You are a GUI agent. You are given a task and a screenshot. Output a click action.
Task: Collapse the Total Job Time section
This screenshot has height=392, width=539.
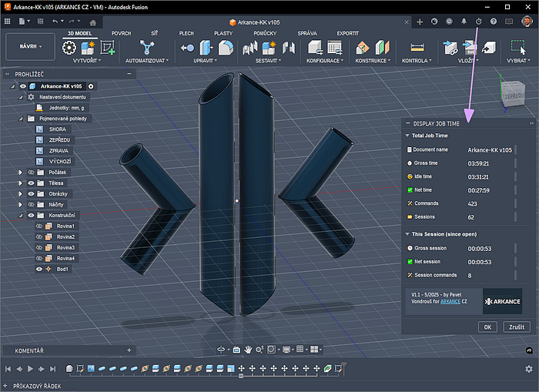407,136
